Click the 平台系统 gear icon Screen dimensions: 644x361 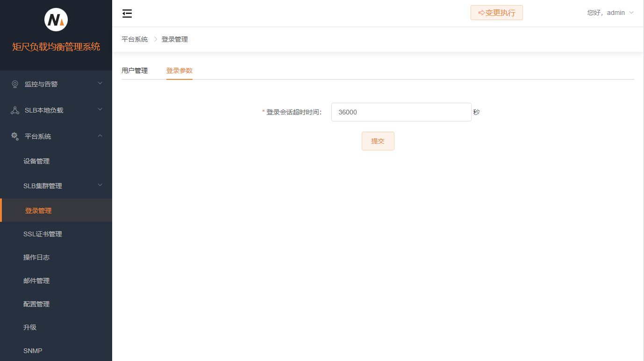tap(14, 136)
